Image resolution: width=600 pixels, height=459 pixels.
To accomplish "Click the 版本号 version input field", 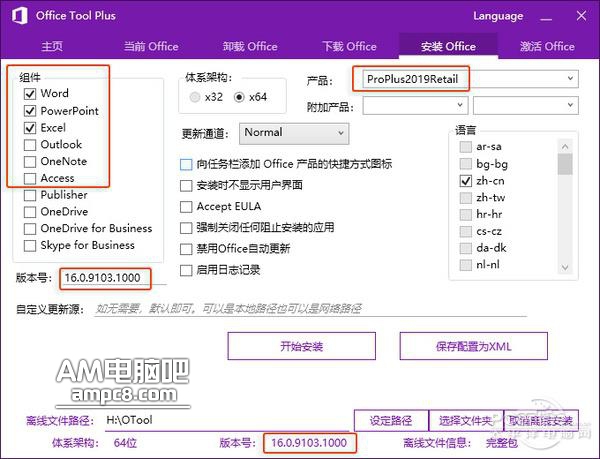I will point(113,278).
